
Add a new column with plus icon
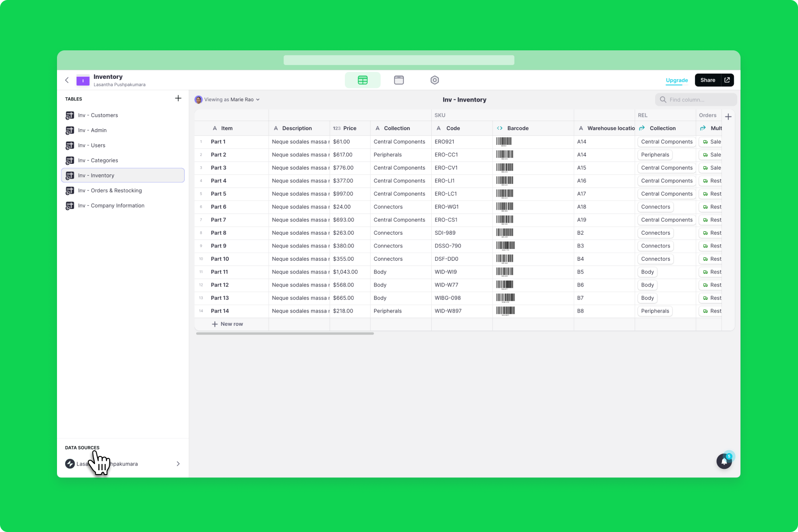pos(728,117)
